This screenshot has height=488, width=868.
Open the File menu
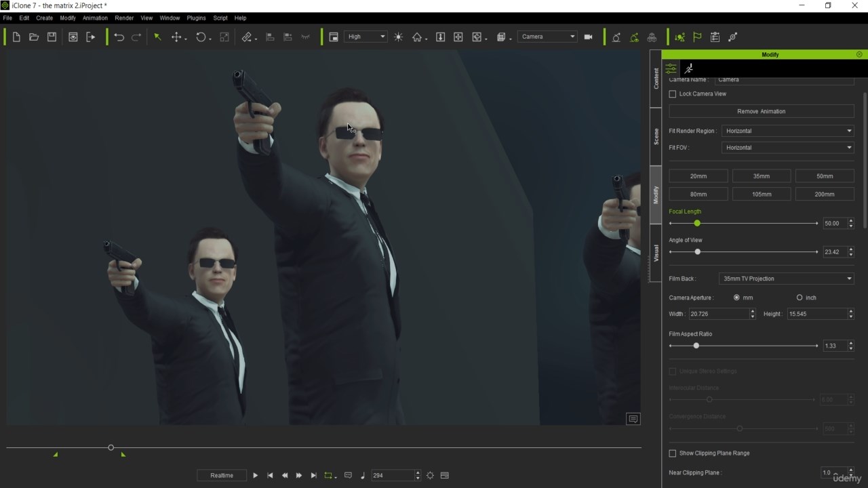(7, 18)
